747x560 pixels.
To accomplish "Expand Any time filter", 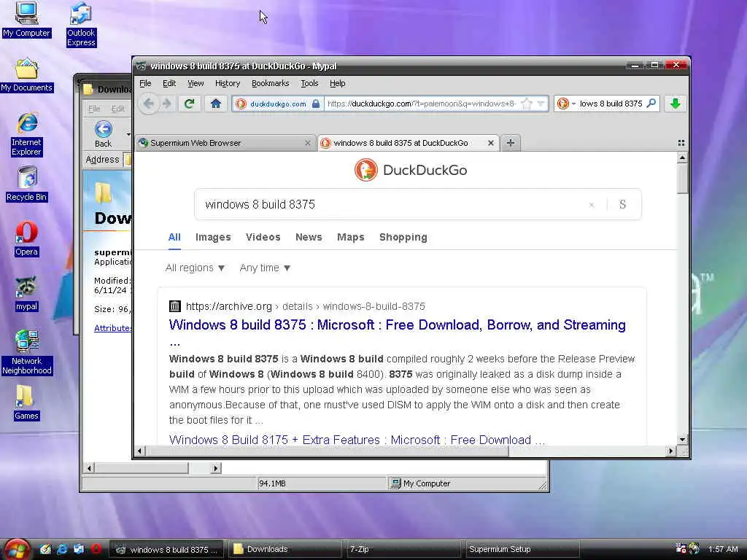I will coord(265,268).
